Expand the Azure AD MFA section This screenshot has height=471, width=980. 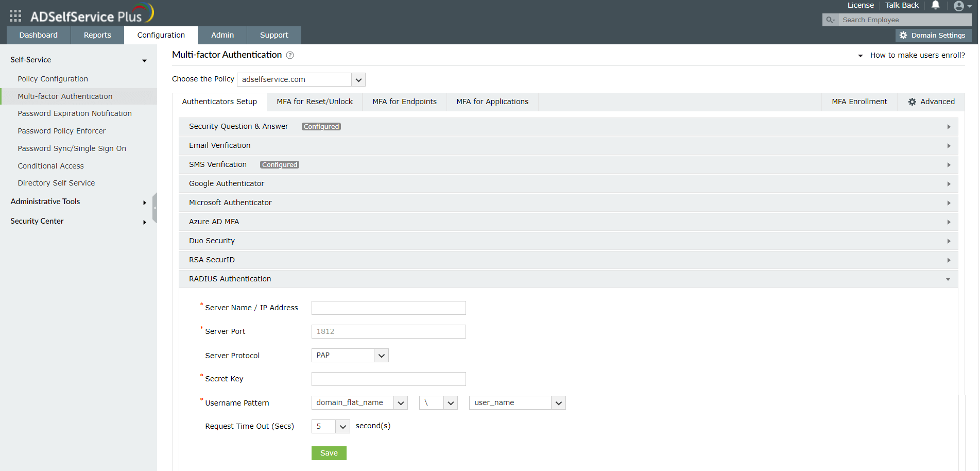pos(569,222)
